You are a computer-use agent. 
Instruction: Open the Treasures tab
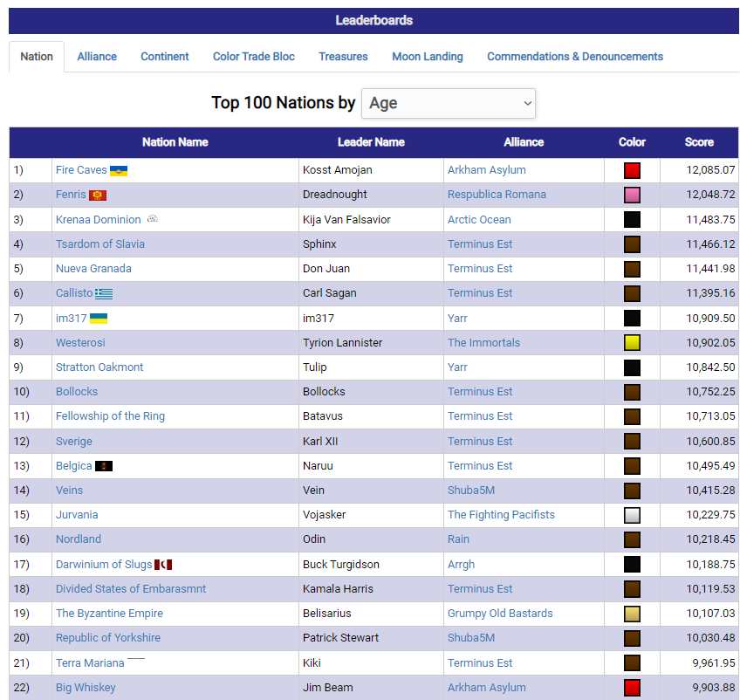pos(343,57)
